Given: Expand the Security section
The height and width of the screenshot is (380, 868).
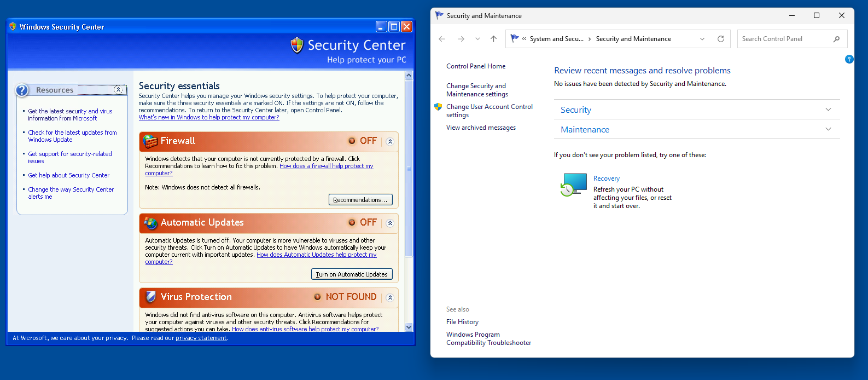Looking at the screenshot, I should pyautogui.click(x=828, y=110).
